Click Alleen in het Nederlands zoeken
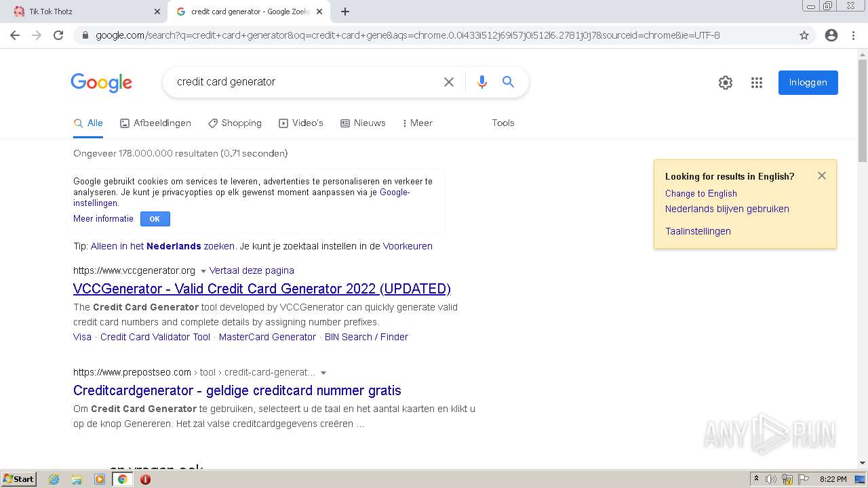Screen dimensions: 868x488 tap(163, 246)
